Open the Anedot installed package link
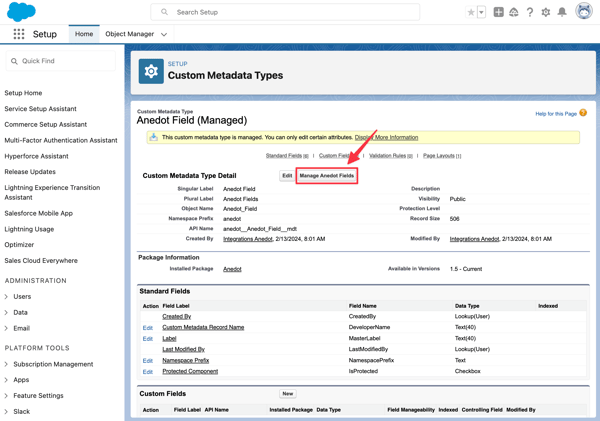 pyautogui.click(x=232, y=269)
